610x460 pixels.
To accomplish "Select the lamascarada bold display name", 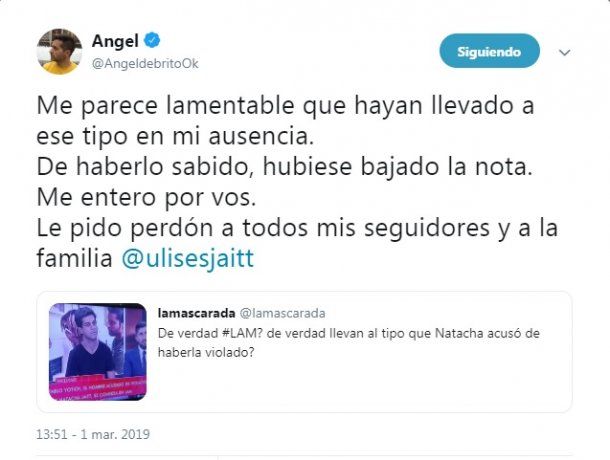I will (x=196, y=313).
